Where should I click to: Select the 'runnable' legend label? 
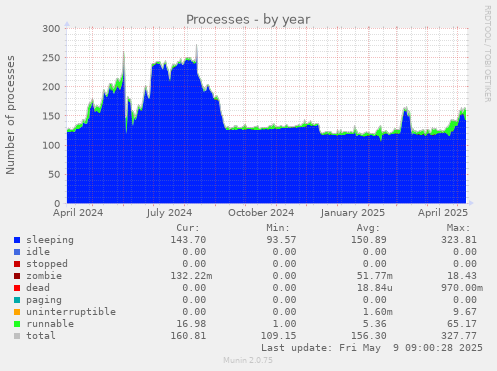click(x=50, y=324)
